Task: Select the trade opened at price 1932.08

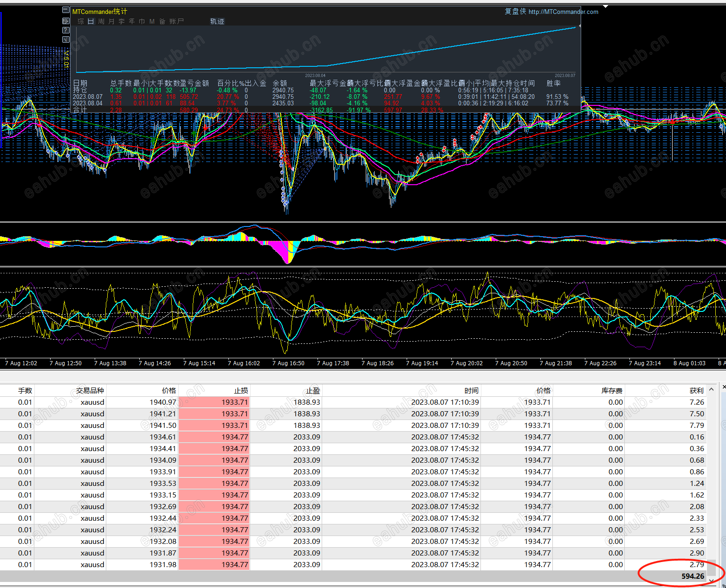Action: tap(353, 542)
